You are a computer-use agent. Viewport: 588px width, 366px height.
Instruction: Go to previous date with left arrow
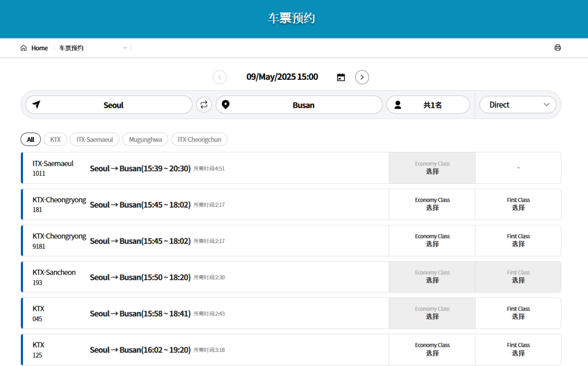pyautogui.click(x=220, y=77)
